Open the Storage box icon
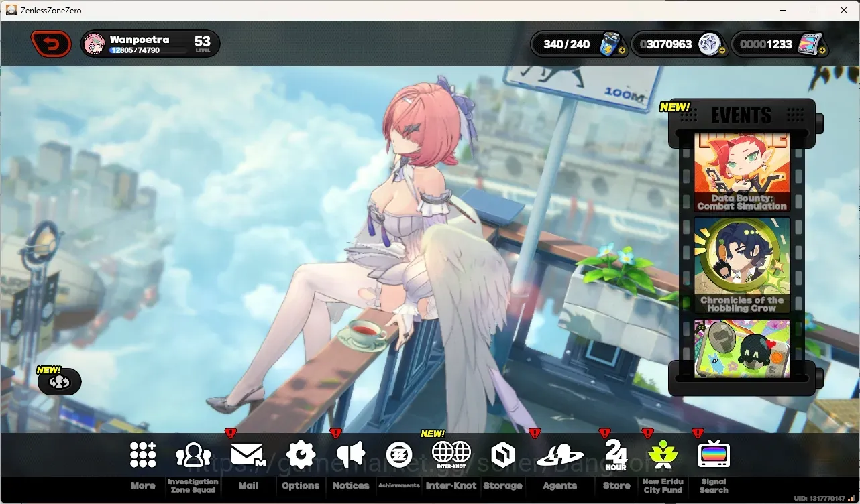This screenshot has width=860, height=504. point(502,455)
